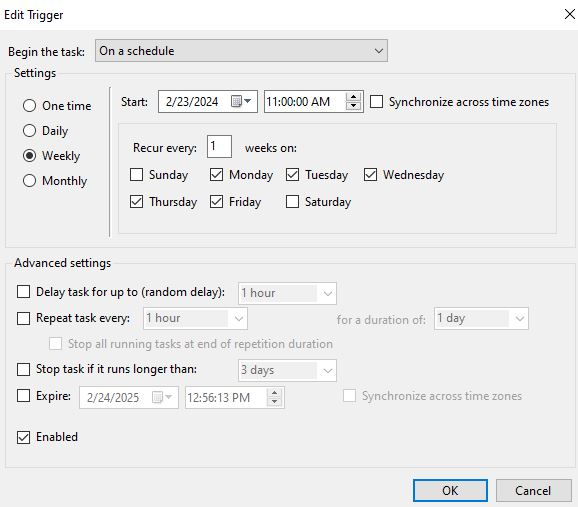The height and width of the screenshot is (507, 578).
Task: Uncheck the Monday checkbox
Action: pos(216,175)
